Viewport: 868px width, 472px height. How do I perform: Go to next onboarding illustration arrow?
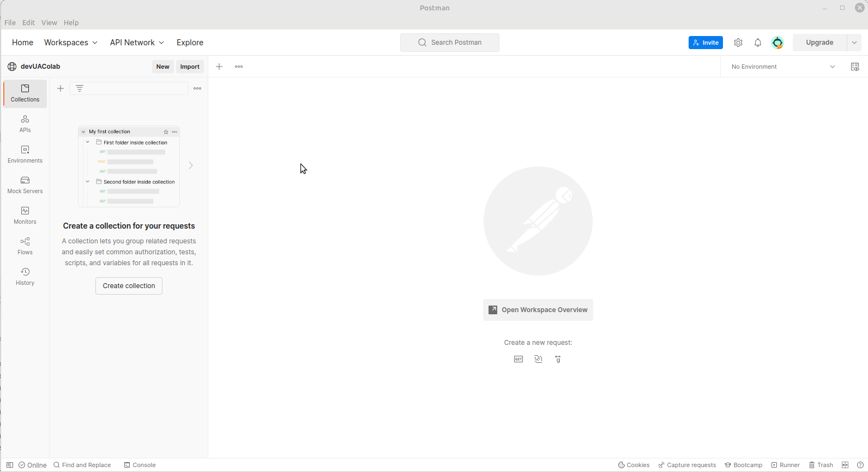pyautogui.click(x=191, y=165)
